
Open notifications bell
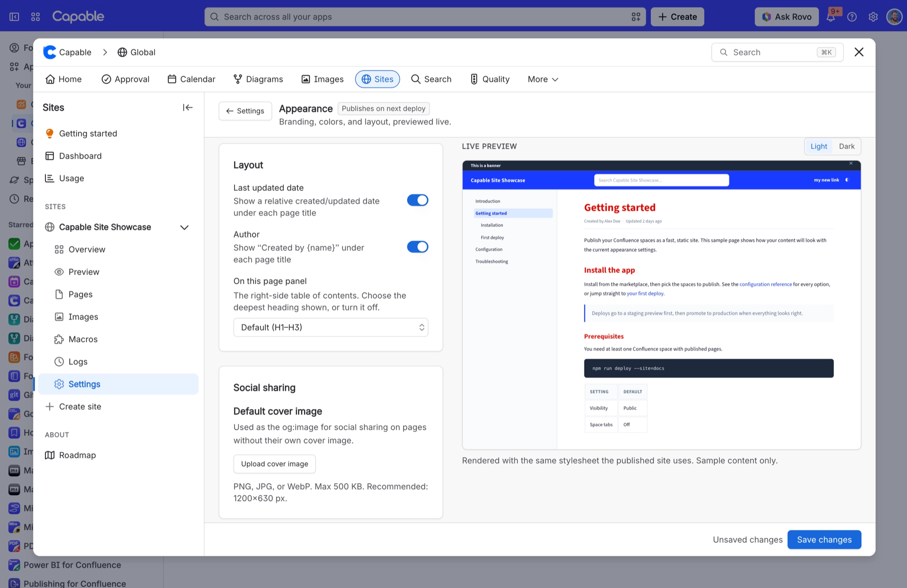pos(831,17)
